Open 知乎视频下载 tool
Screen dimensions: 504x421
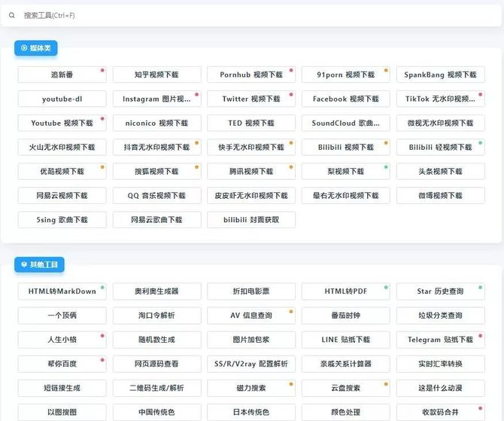(157, 75)
